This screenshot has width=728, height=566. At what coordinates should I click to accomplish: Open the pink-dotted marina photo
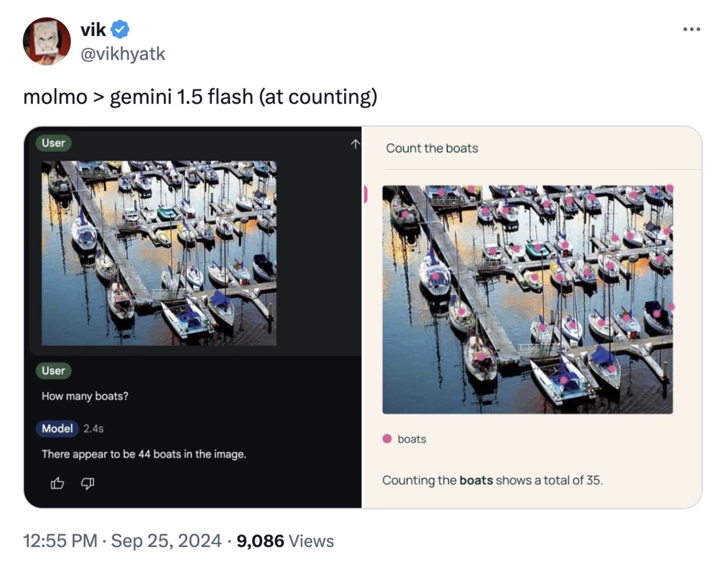527,299
